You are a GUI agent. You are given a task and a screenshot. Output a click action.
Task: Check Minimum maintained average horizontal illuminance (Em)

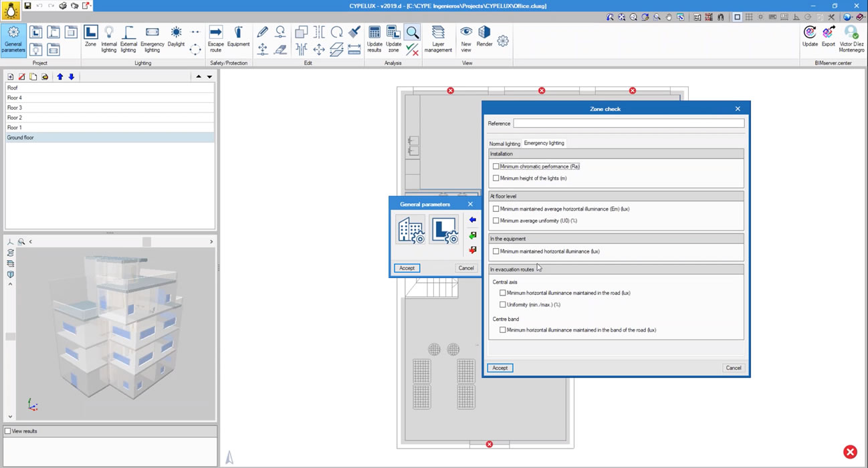click(496, 209)
